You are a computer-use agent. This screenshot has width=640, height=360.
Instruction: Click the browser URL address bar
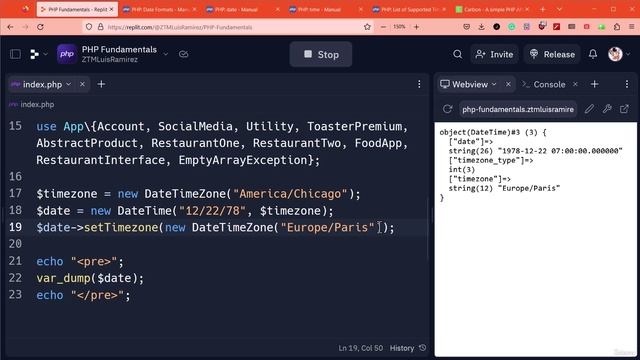(229, 27)
